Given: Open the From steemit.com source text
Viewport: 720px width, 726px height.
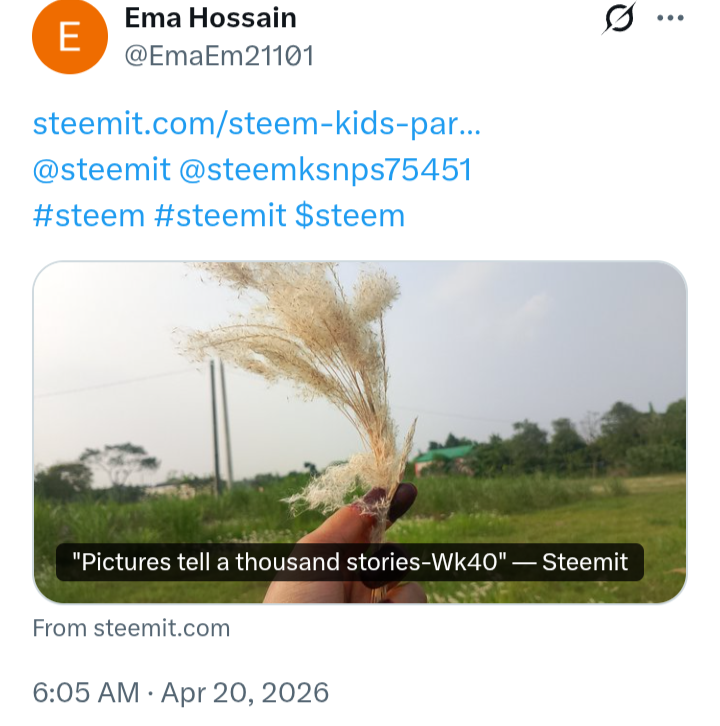Looking at the screenshot, I should [131, 628].
